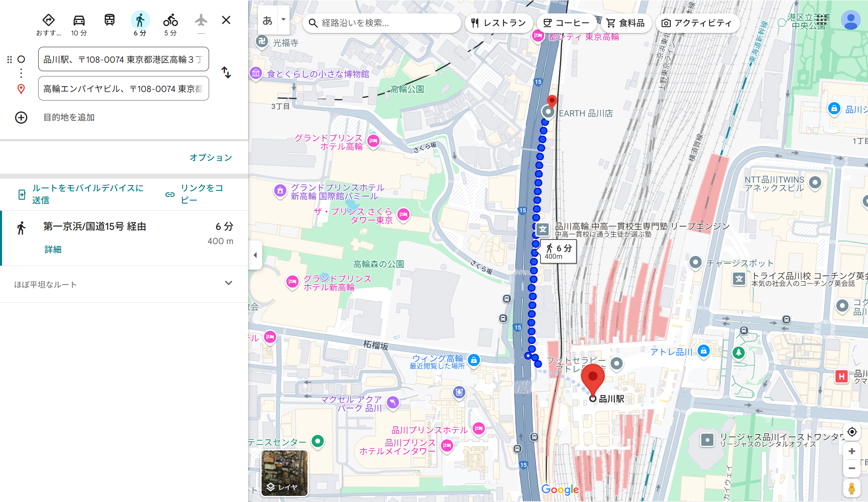Send route to mobile device
Image resolution: width=868 pixels, height=502 pixels.
[x=81, y=194]
